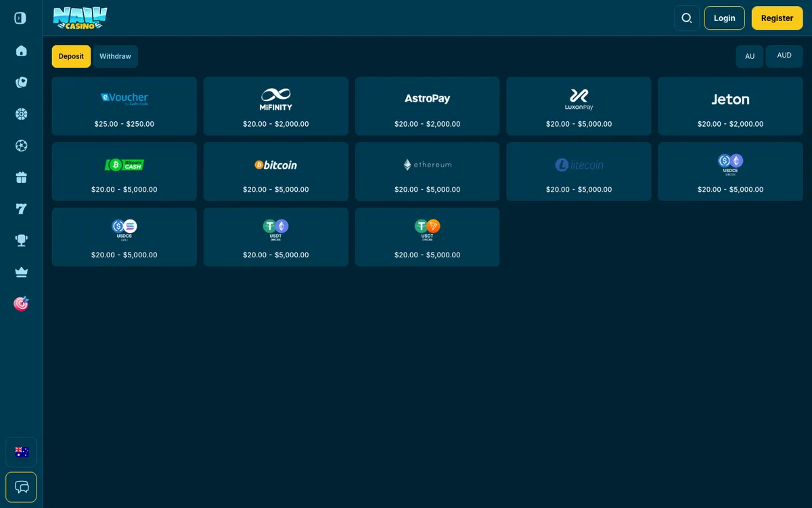
Task: Select MiFinity payment method
Action: pyautogui.click(x=276, y=106)
